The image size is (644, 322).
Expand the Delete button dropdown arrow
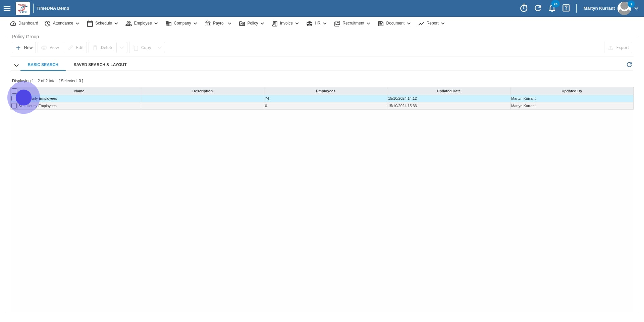coord(122,48)
